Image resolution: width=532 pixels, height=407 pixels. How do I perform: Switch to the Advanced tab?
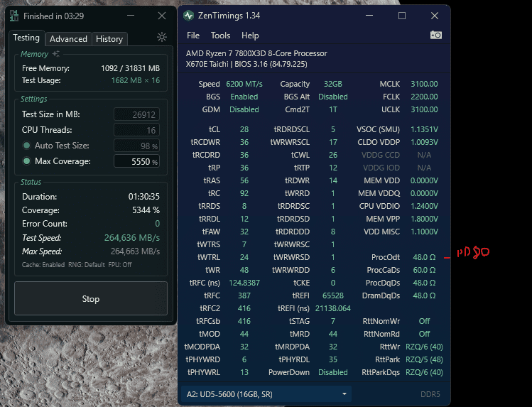point(68,39)
